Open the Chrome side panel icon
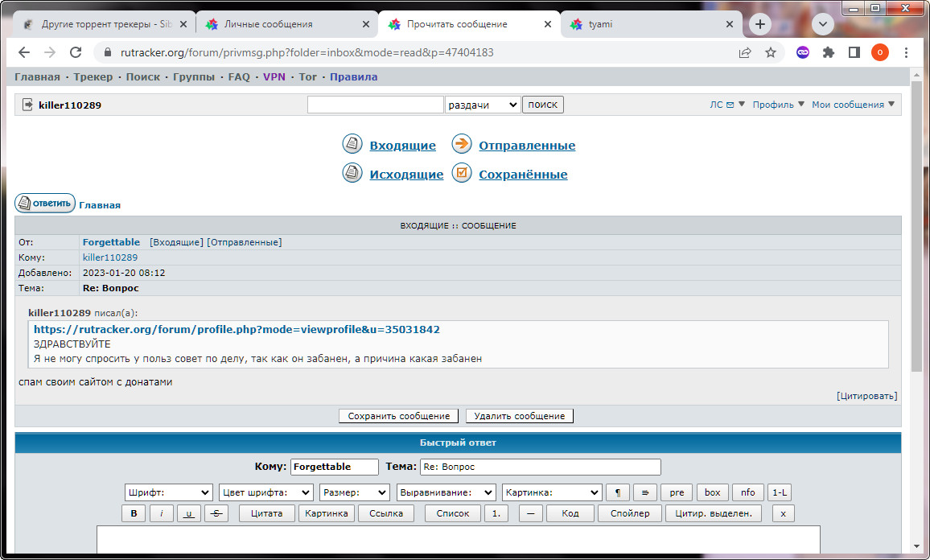 tap(854, 52)
